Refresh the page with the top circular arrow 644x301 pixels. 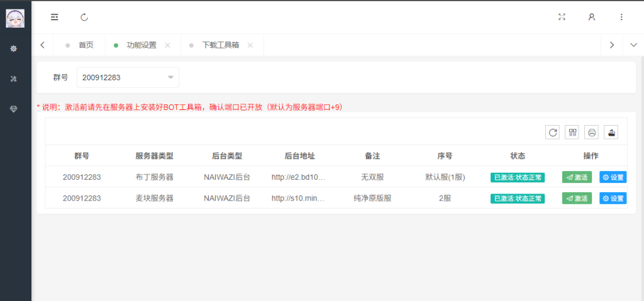(84, 17)
